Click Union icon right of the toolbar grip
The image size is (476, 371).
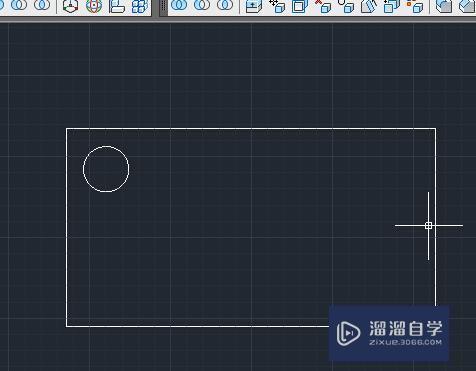coord(179,5)
